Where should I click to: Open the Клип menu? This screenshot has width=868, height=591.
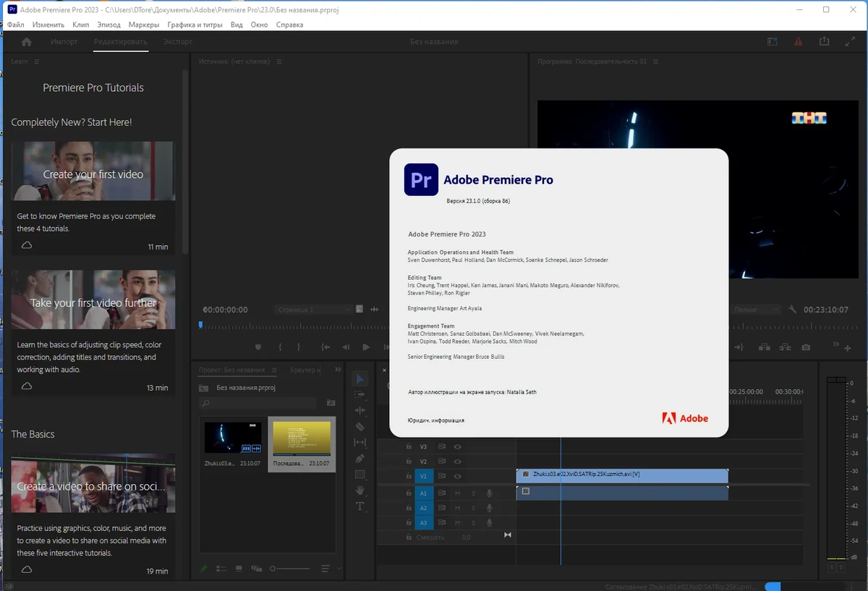[81, 25]
